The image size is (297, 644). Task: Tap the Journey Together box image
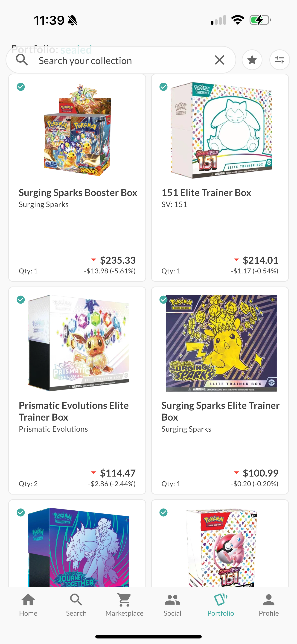pos(79,547)
